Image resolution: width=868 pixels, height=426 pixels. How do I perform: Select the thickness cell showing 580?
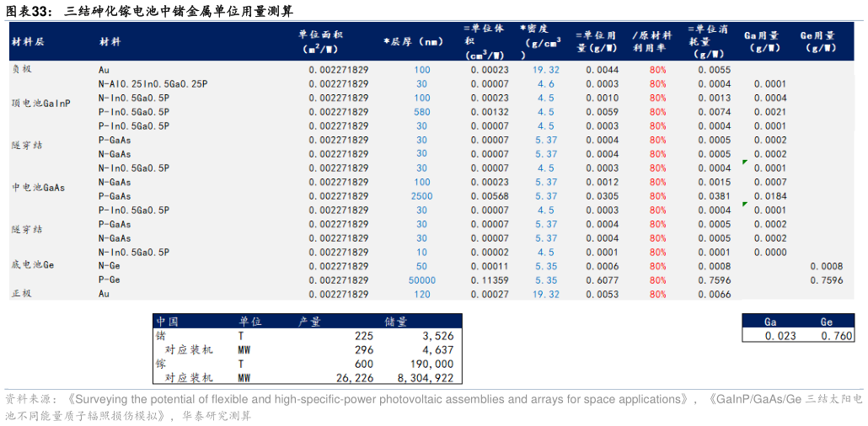coord(421,112)
